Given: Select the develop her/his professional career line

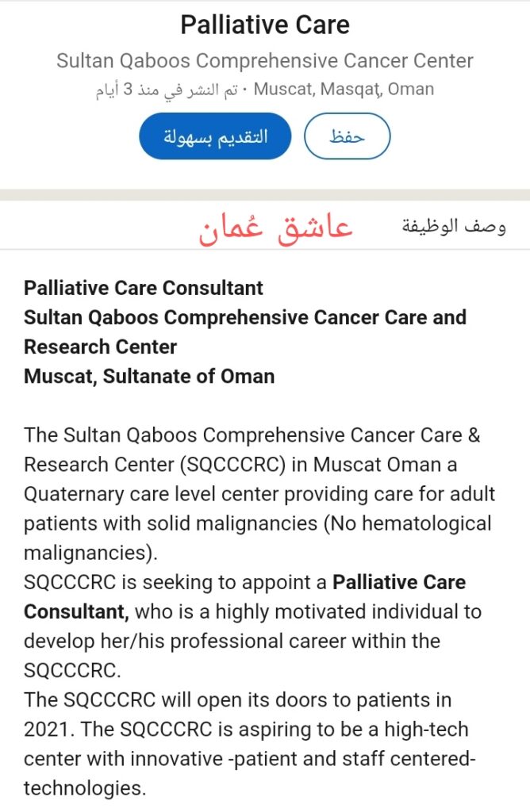Looking at the screenshot, I should click(x=232, y=641).
